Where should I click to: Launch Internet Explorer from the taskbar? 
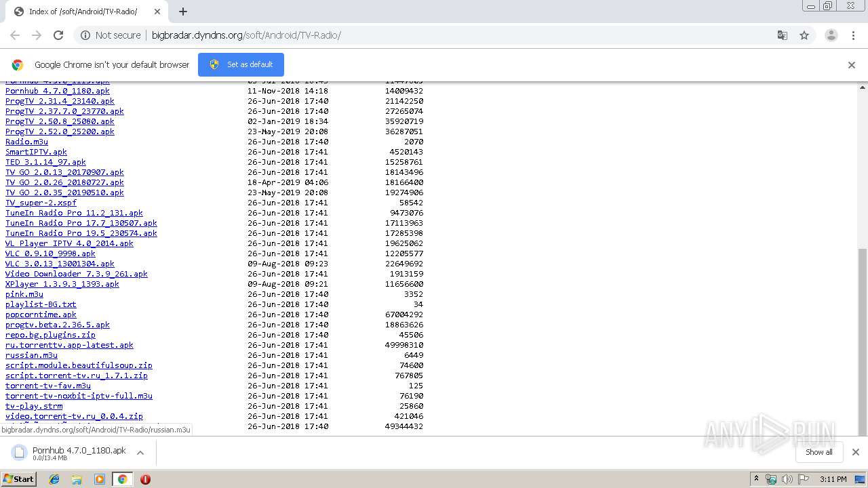[x=54, y=479]
